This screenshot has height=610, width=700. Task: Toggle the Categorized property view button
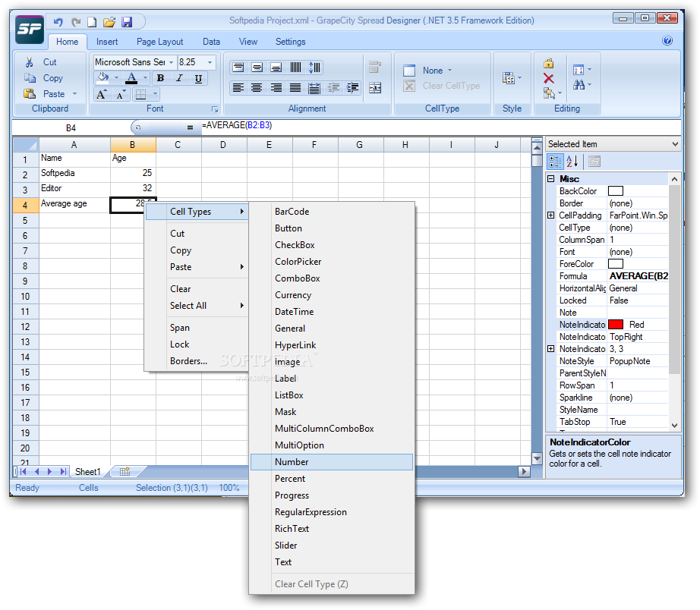555,162
